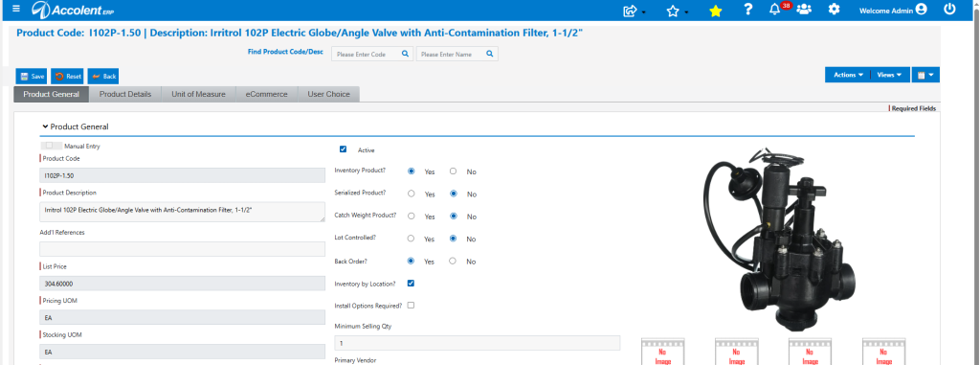Click the Product Code input field

click(x=182, y=175)
